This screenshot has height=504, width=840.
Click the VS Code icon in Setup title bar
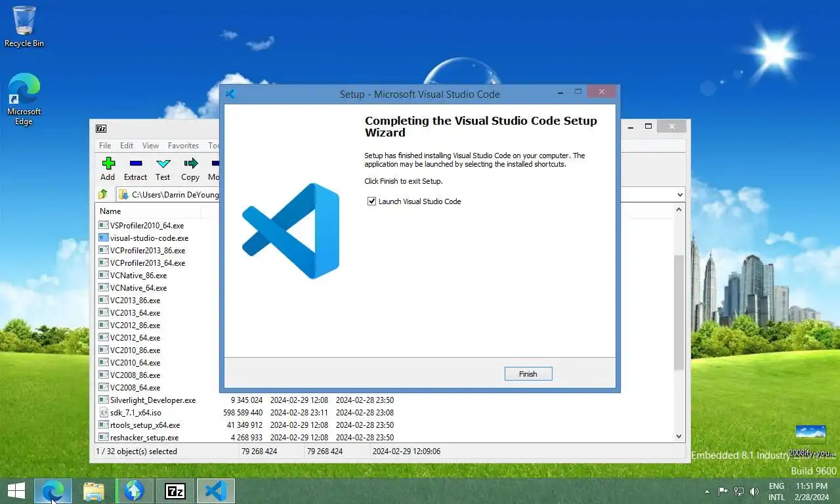230,94
